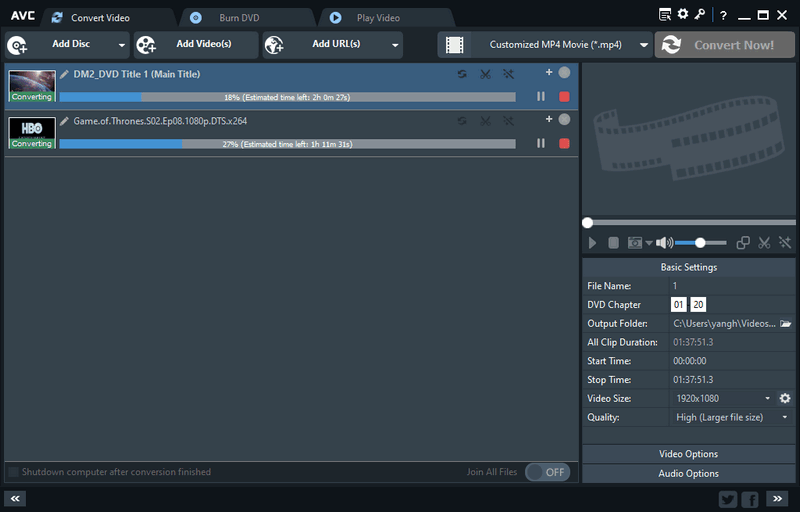Pause the Game.of.Thrones conversion
This screenshot has width=800, height=512.
pyautogui.click(x=541, y=143)
